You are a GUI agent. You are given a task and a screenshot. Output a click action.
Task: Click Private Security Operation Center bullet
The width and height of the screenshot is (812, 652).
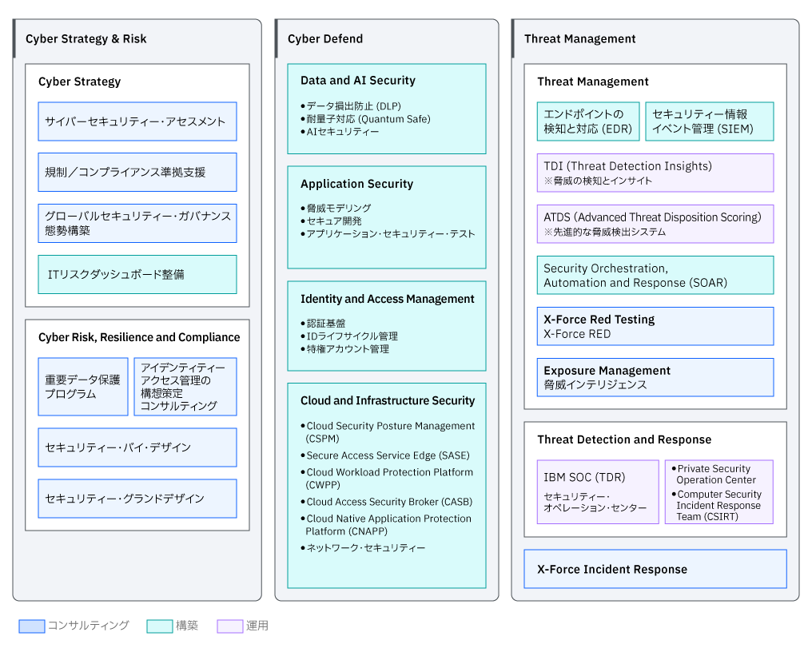click(x=714, y=475)
